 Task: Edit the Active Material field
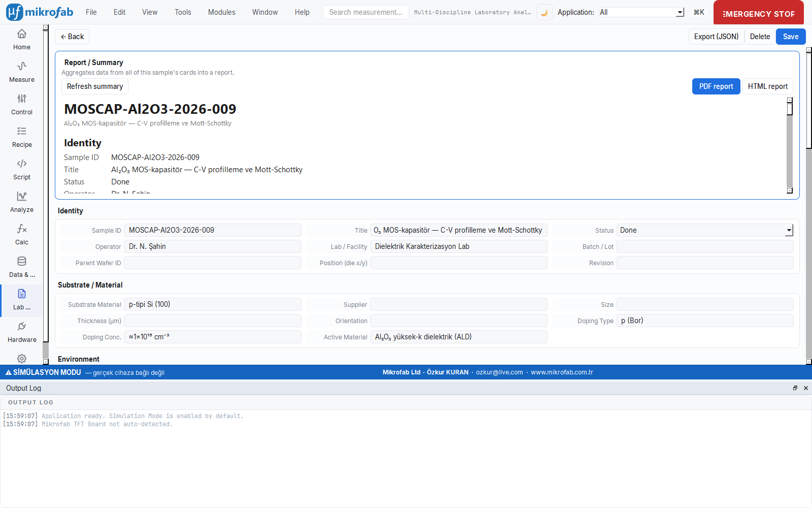459,337
